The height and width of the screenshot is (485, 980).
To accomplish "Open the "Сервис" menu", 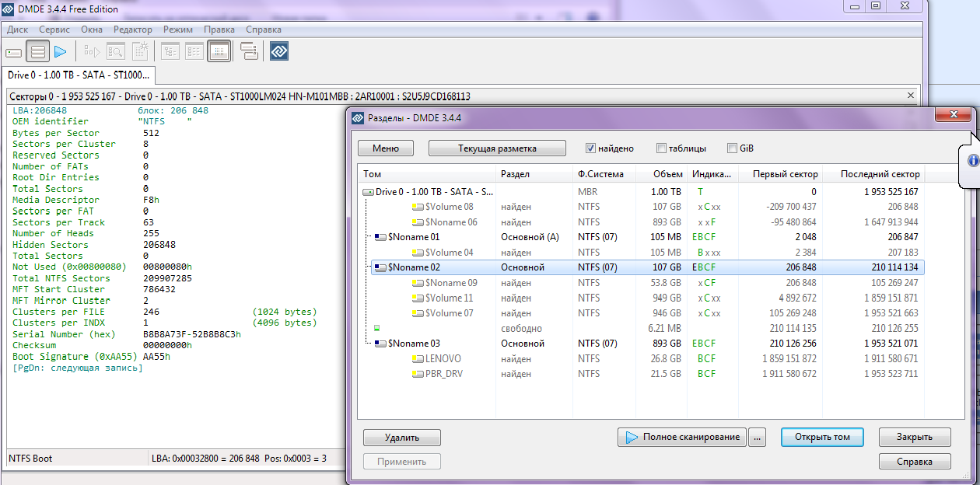I will [54, 30].
